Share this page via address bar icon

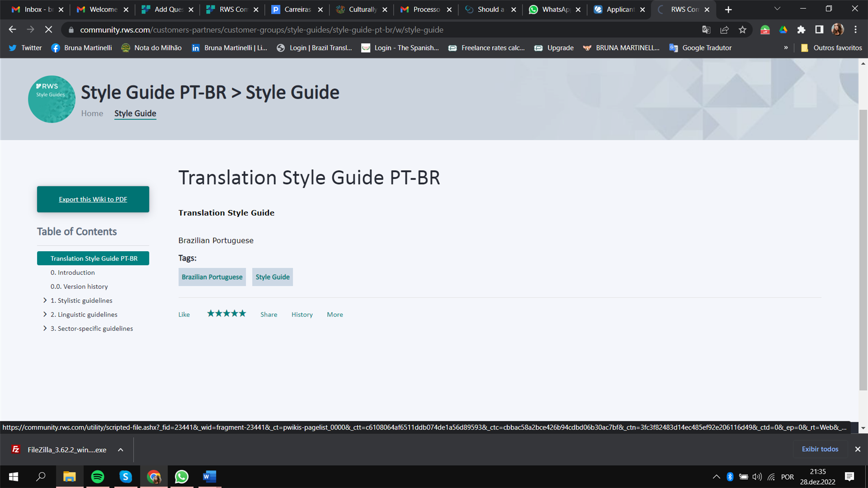pyautogui.click(x=724, y=29)
